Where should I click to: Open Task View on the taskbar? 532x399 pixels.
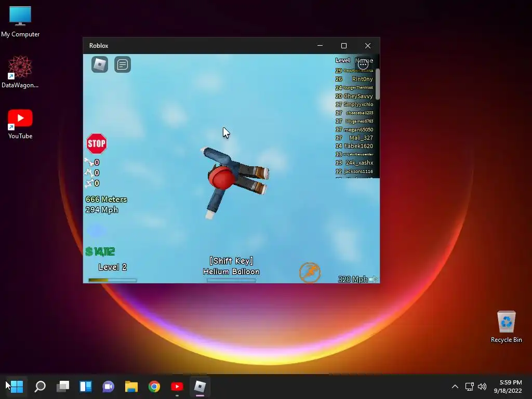click(x=63, y=387)
